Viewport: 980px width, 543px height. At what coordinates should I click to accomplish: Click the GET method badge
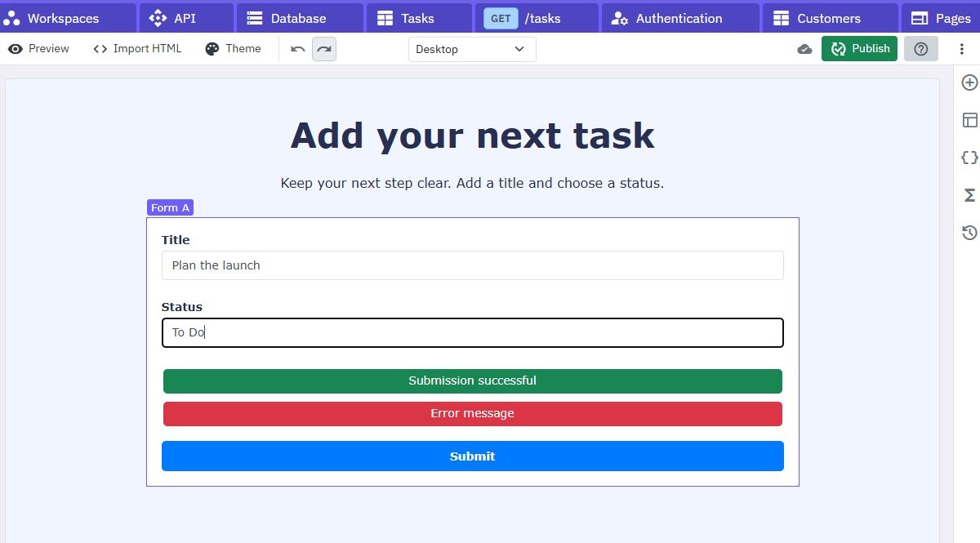(501, 18)
